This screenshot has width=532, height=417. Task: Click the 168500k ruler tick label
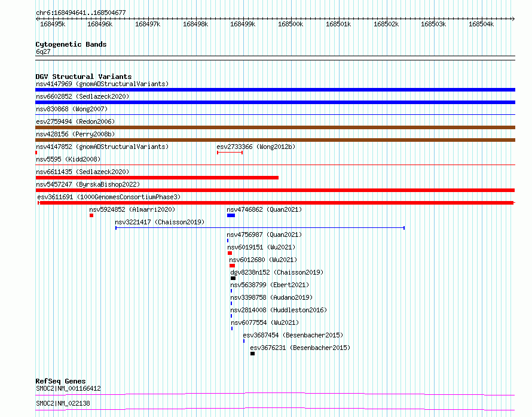291,24
